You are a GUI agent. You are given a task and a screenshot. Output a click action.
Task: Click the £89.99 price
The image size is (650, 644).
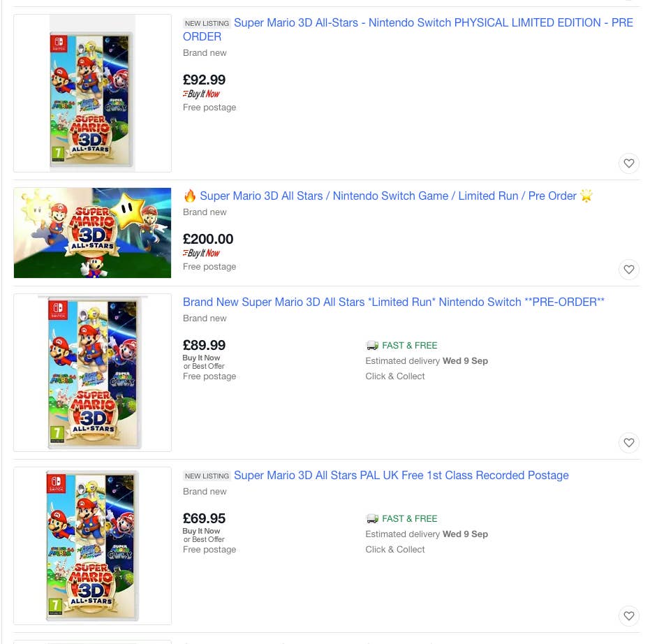(204, 345)
